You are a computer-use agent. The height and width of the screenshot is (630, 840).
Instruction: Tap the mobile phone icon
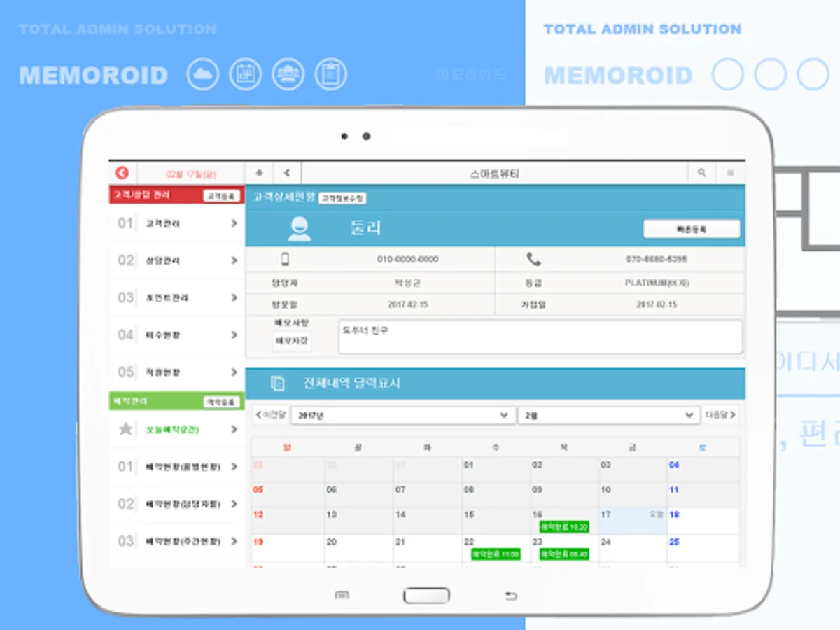(x=285, y=259)
